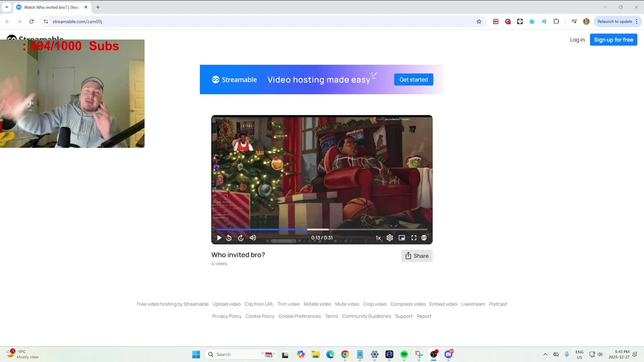Image resolution: width=644 pixels, height=362 pixels.
Task: Toggle picture-in-picture mode
Action: tap(401, 238)
